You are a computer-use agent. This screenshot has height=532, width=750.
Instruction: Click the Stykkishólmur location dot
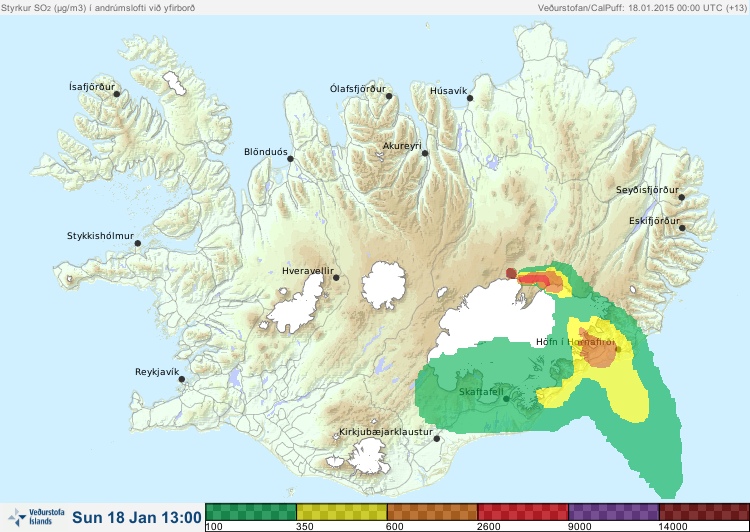(138, 243)
